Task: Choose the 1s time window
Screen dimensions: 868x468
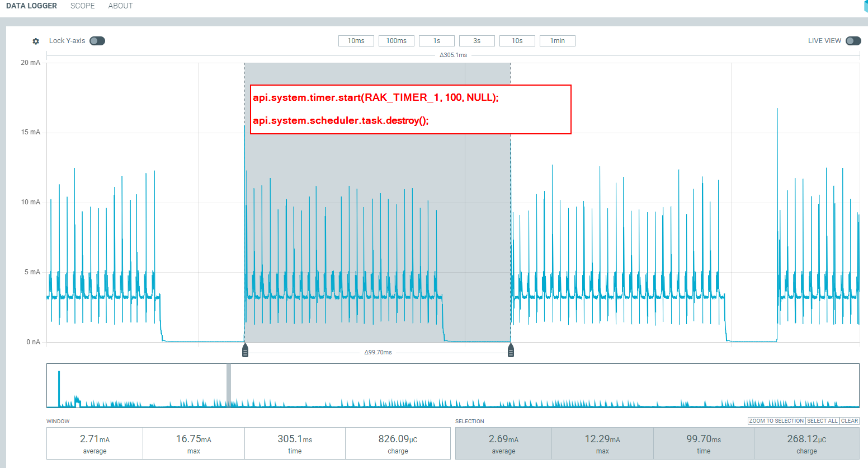Action: [x=436, y=41]
